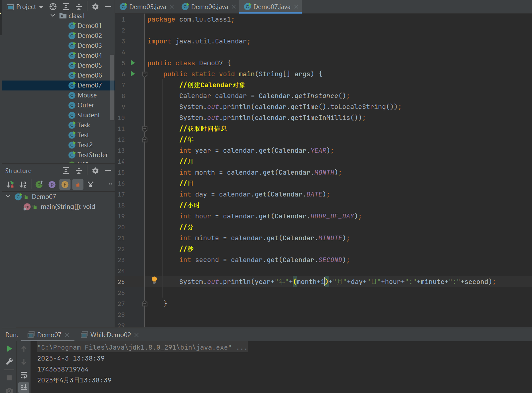Screen dimensions: 532x393
Task: Click the run gutter arrow beside main method
Action: pos(133,74)
